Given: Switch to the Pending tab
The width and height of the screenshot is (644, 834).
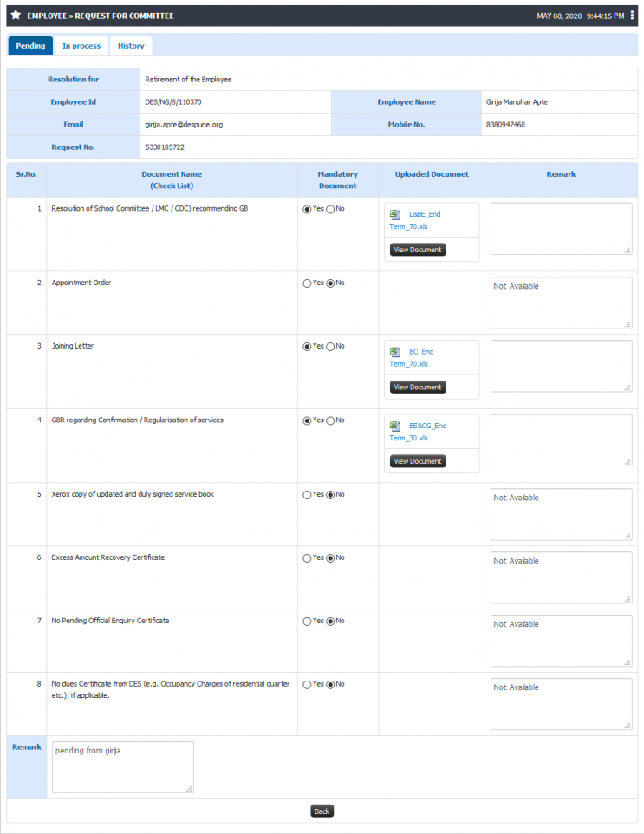Looking at the screenshot, I should (x=30, y=46).
